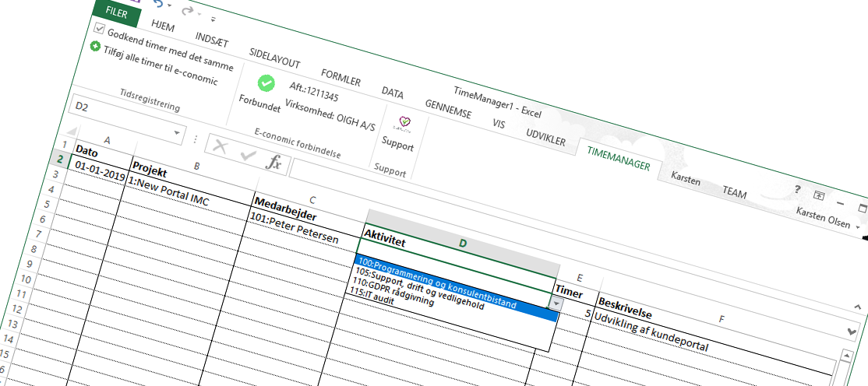Click the formula bar Enter checkmark icon
Viewport: 868px width, 386px height.
click(x=247, y=155)
